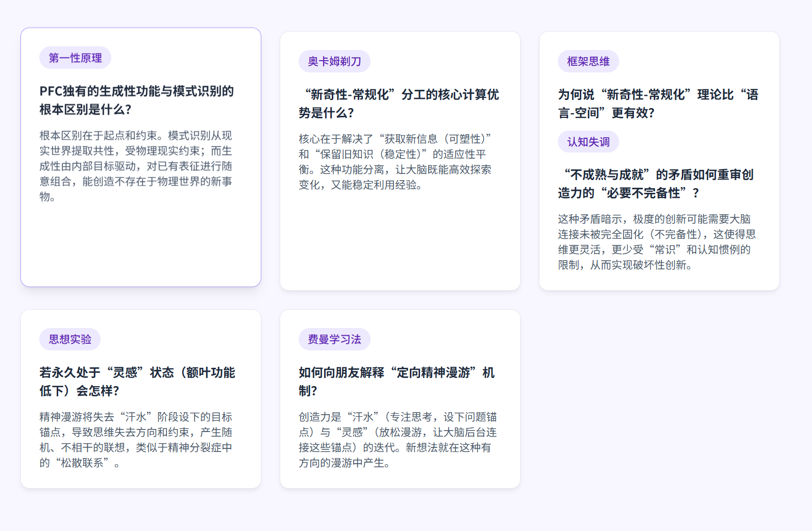Click the answer text starting with 创造力是“汗水”
This screenshot has height=531, width=812.
[x=397, y=440]
